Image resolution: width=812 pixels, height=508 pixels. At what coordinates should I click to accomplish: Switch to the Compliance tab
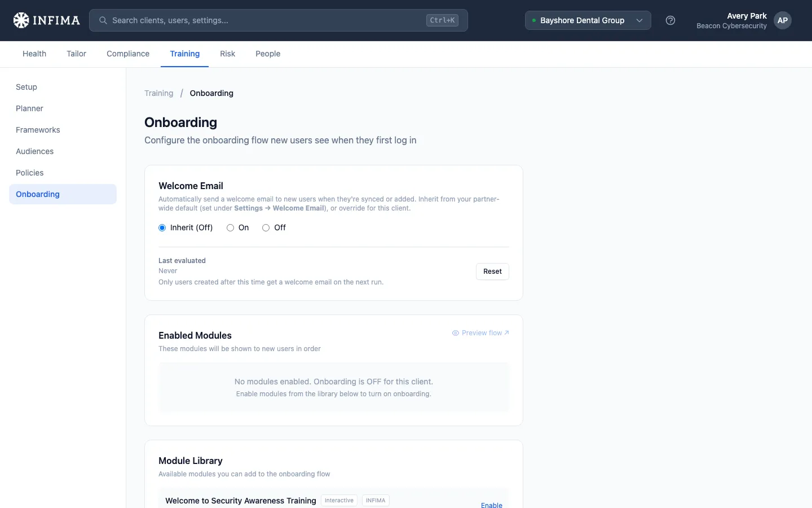pyautogui.click(x=128, y=54)
